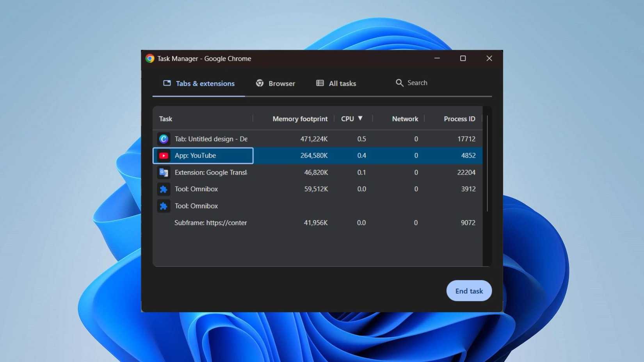The width and height of the screenshot is (644, 362).
Task: Click the YouTube app icon
Action: [x=164, y=156]
